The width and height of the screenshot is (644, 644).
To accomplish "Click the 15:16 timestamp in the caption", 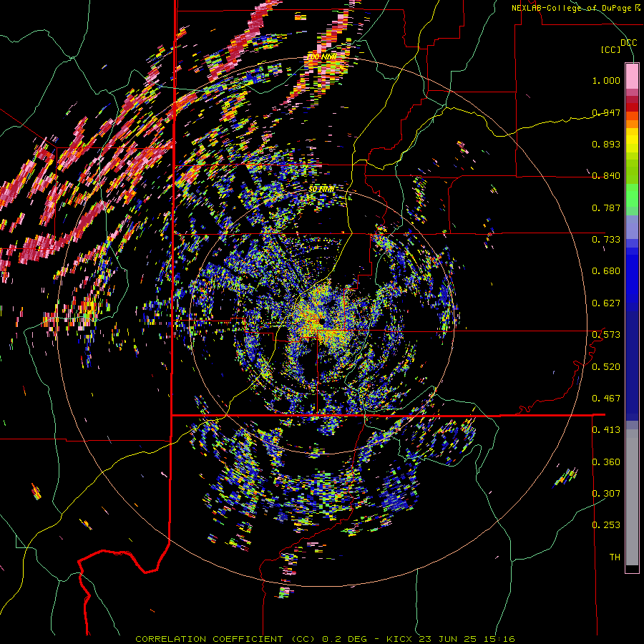I will (499, 639).
